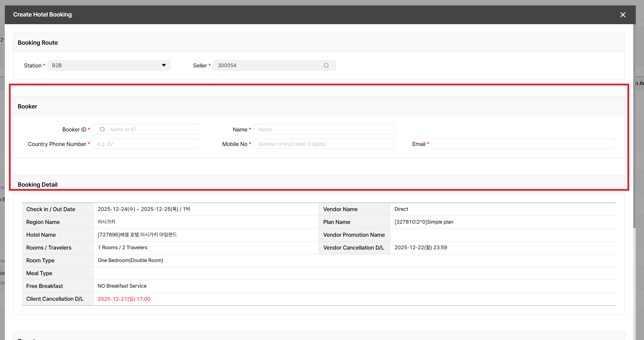
Task: Click the Booking Detail section header
Action: click(x=38, y=184)
